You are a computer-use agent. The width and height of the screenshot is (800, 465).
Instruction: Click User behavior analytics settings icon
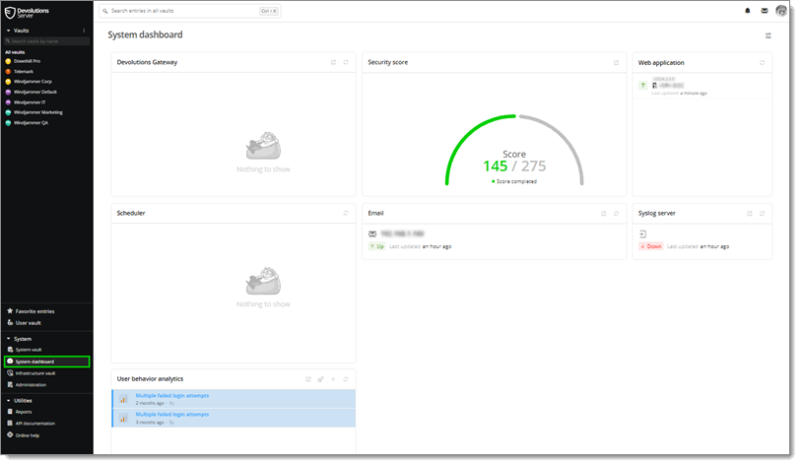point(321,379)
